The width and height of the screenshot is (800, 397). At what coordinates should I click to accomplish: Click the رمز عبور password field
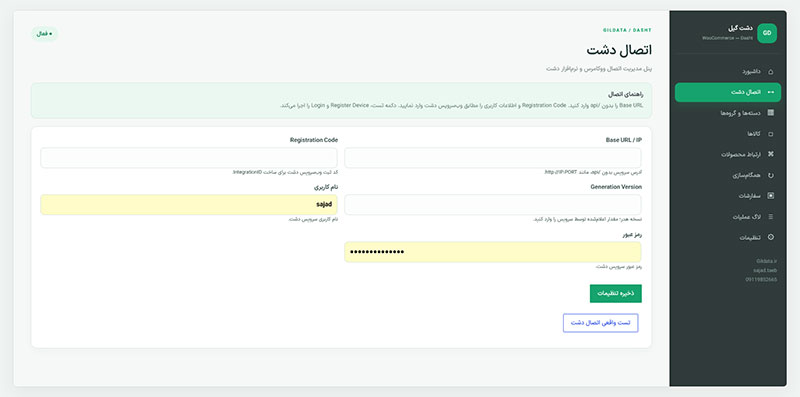[x=493, y=252]
